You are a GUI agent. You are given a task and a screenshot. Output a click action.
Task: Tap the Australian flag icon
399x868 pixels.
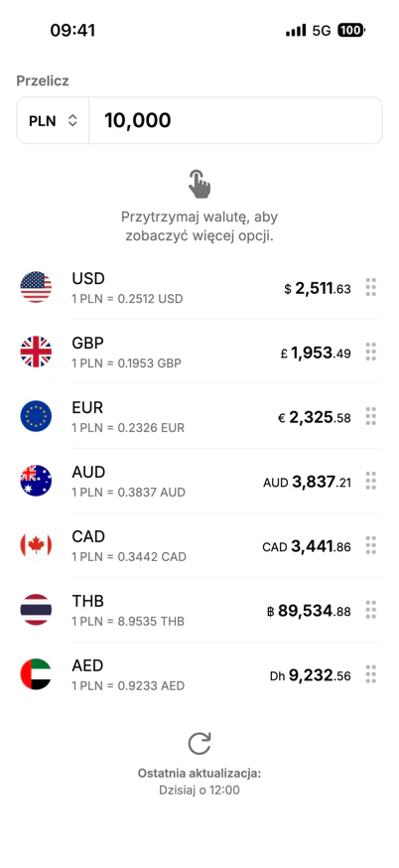(x=36, y=481)
